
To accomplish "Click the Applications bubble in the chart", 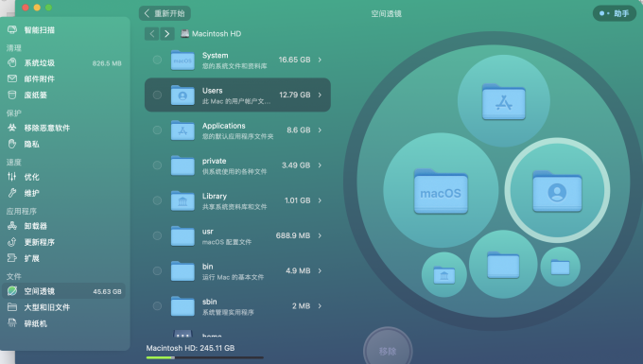I will (504, 101).
